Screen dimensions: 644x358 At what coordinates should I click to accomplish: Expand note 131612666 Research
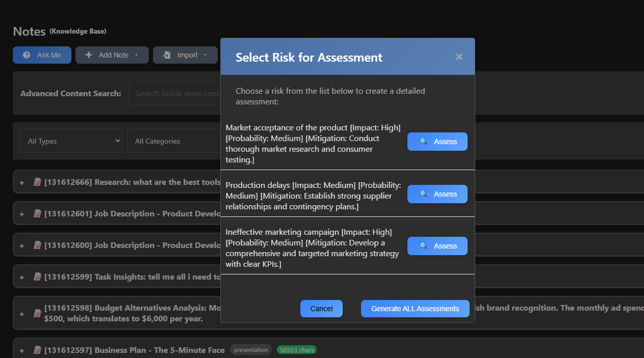click(21, 183)
